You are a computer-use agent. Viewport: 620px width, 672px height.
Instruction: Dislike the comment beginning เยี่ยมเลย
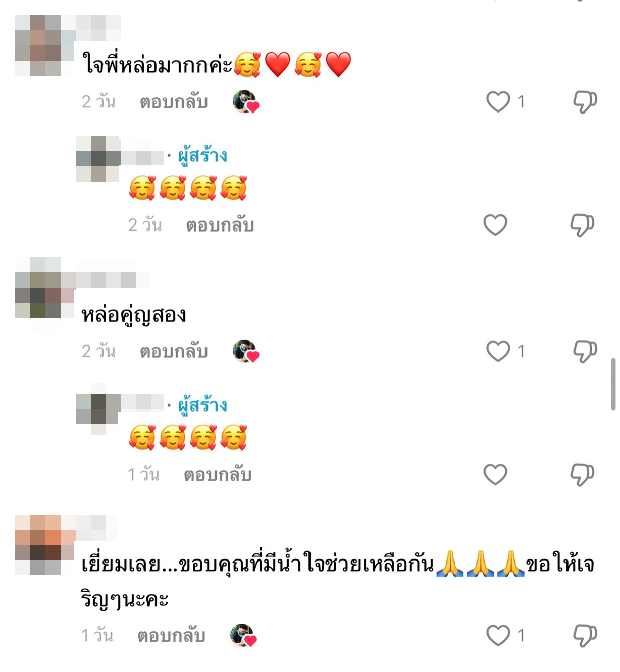click(x=585, y=635)
